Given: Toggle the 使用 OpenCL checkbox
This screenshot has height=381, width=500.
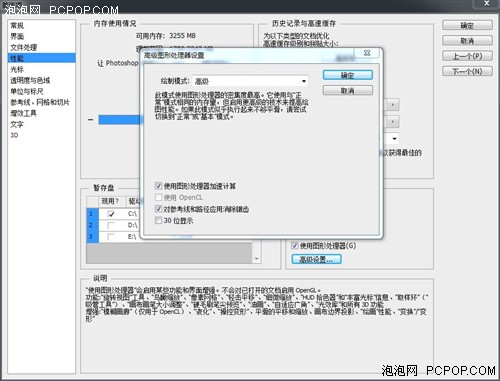Looking at the screenshot, I should 159,197.
